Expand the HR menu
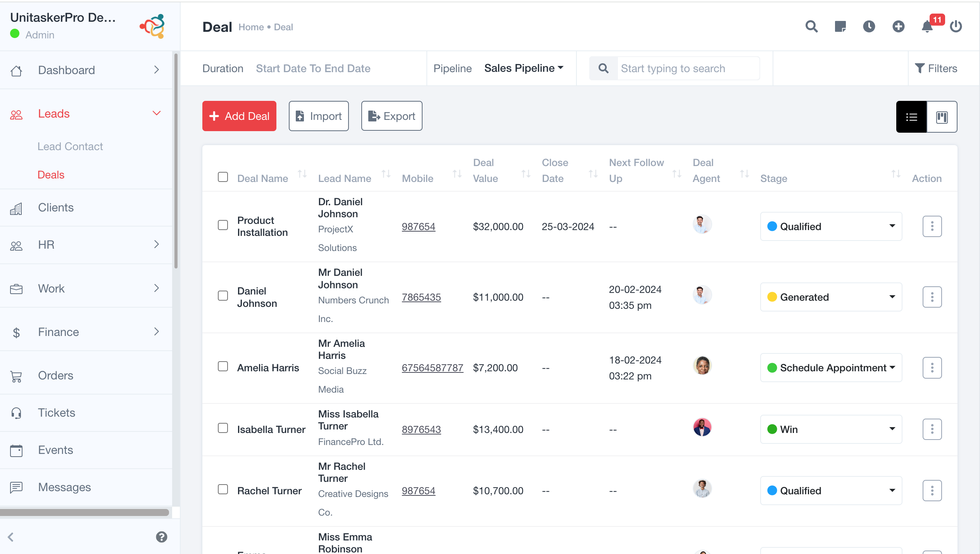The image size is (980, 554). [86, 245]
